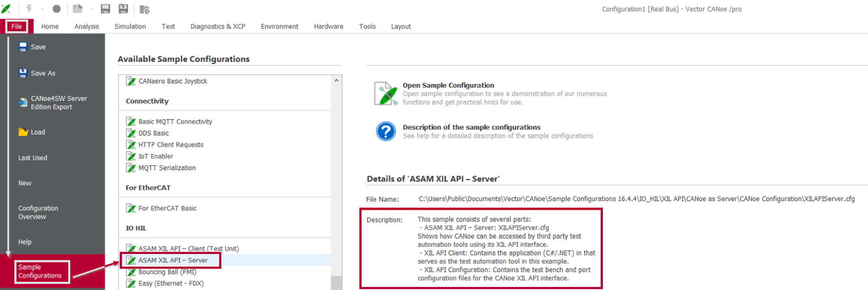Click the save-as floppy icon with arrow
868x290 pixels.
coord(123,9)
